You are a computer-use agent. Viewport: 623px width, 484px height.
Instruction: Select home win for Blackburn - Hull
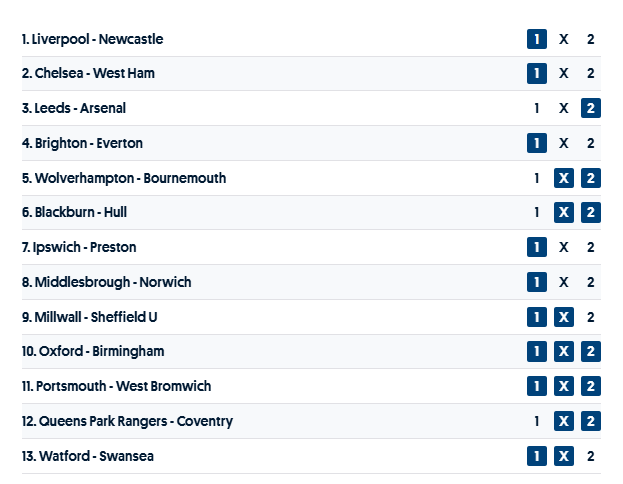pyautogui.click(x=537, y=212)
